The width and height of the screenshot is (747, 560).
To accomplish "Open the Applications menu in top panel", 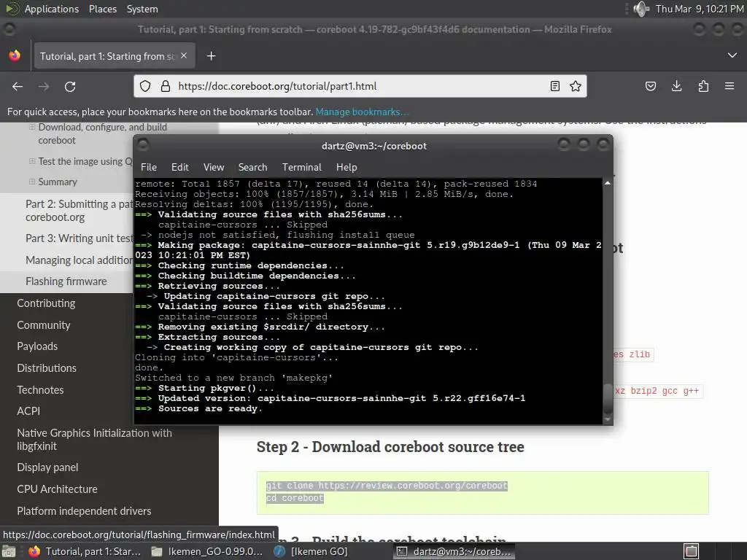I will click(x=52, y=9).
